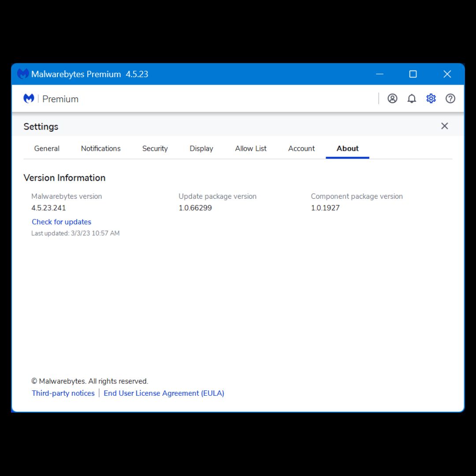This screenshot has width=476, height=476.
Task: Open the notifications bell
Action: (412, 98)
